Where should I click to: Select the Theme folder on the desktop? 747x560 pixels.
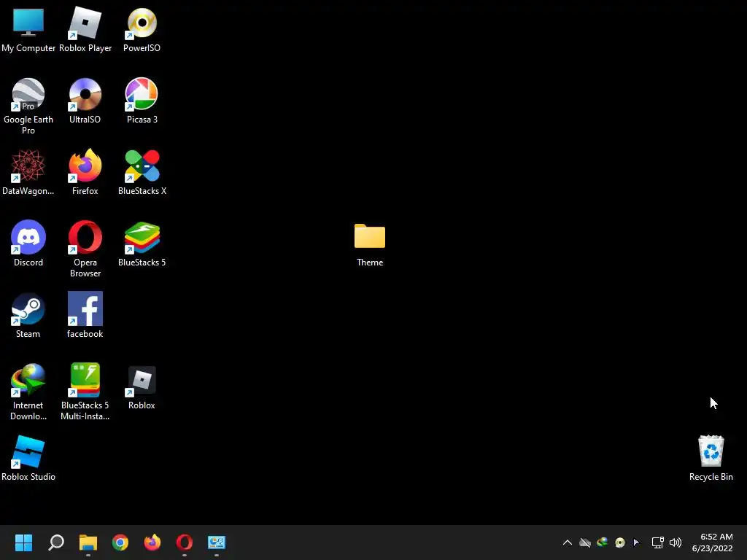coord(370,244)
